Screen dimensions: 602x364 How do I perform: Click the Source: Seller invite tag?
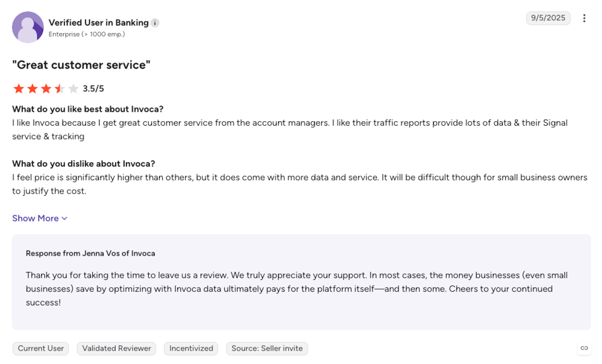click(x=267, y=349)
